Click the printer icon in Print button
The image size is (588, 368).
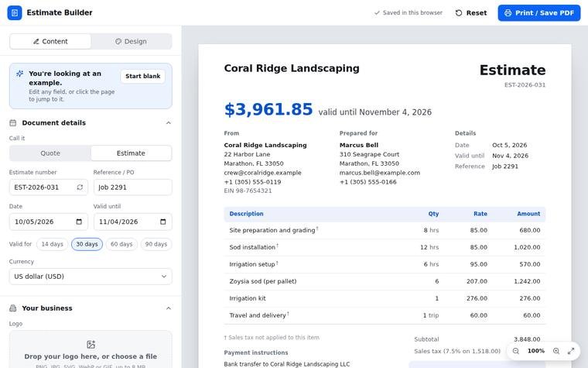[x=508, y=12]
